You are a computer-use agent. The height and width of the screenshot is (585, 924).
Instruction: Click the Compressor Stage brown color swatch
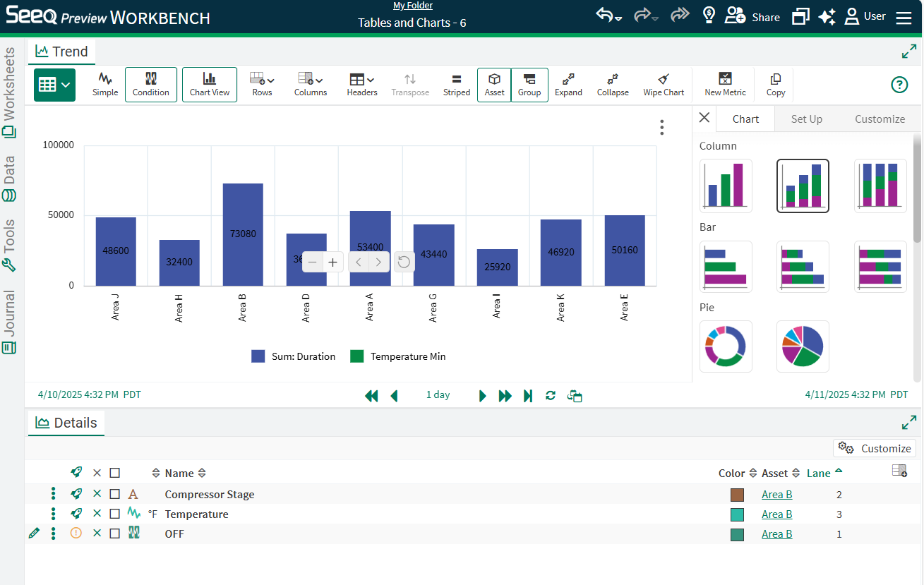[737, 495]
